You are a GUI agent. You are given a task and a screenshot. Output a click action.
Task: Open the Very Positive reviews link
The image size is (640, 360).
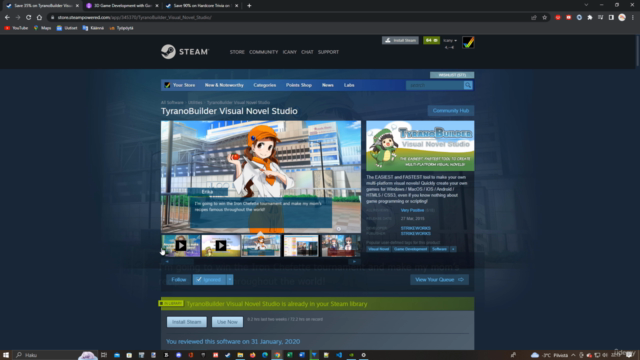[x=412, y=210]
